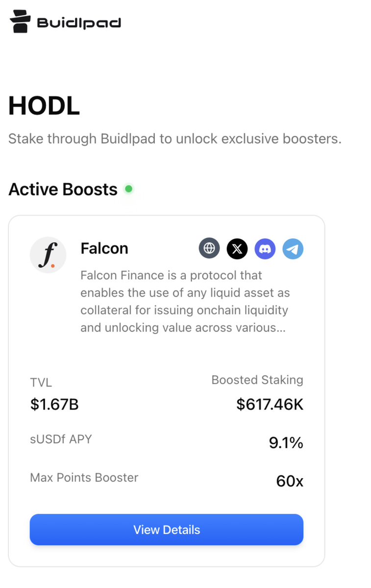Click the Stake through Buidlpad subtitle text
The width and height of the screenshot is (371, 588).
point(174,139)
